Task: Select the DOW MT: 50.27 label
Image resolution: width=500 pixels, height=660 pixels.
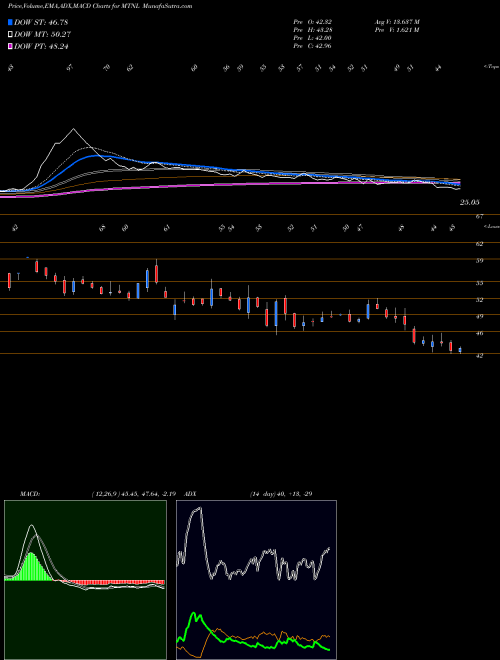Action: pos(42,35)
